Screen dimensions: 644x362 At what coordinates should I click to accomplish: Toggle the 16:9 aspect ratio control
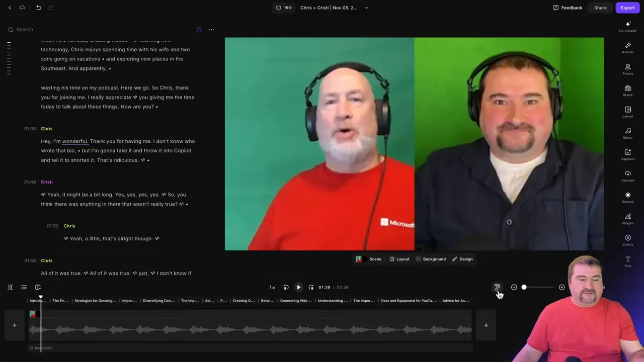[x=283, y=8]
